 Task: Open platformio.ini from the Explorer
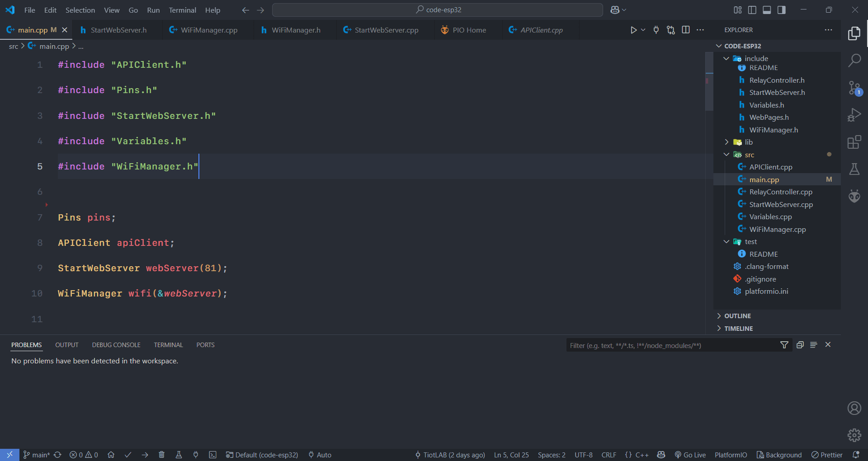(766, 291)
